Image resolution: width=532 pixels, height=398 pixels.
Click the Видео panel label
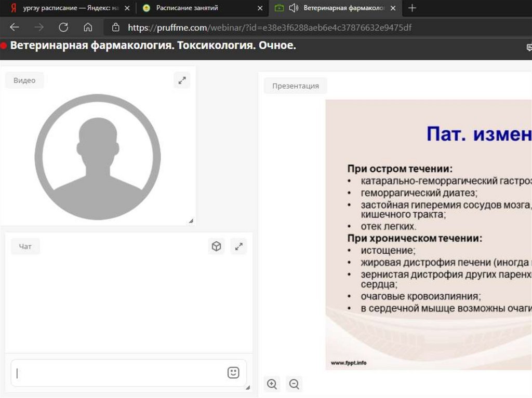(x=24, y=80)
